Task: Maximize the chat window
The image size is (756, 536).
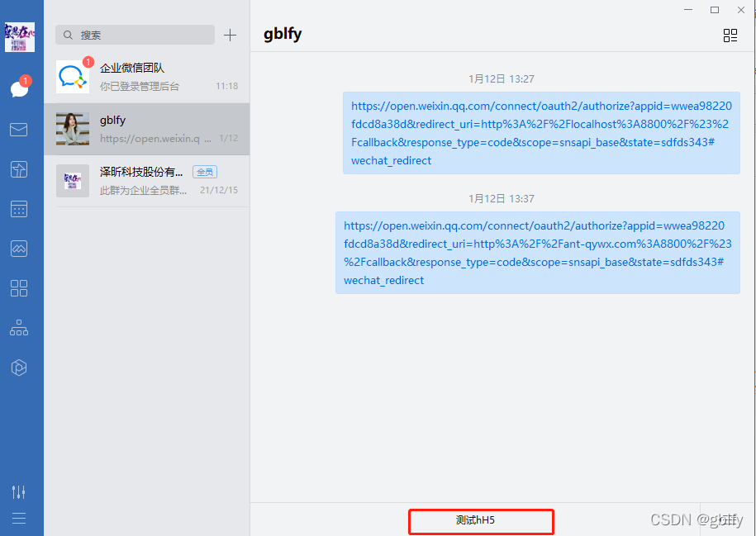Action: click(715, 10)
